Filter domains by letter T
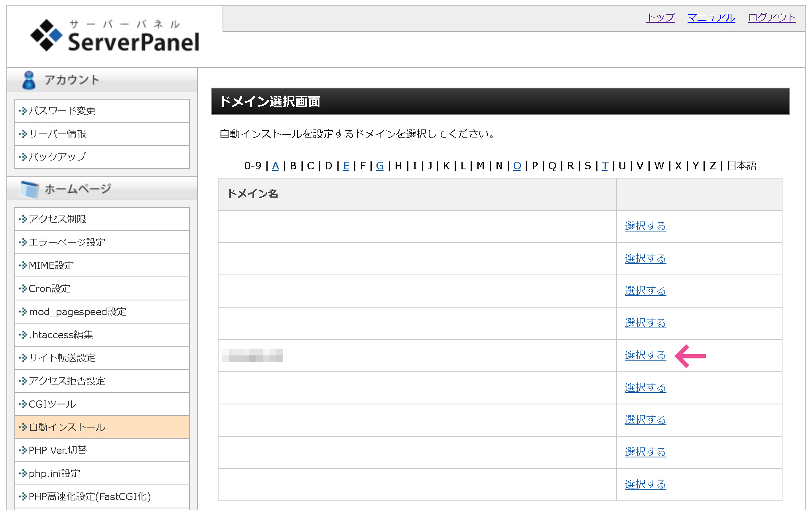The width and height of the screenshot is (812, 510). pos(605,166)
